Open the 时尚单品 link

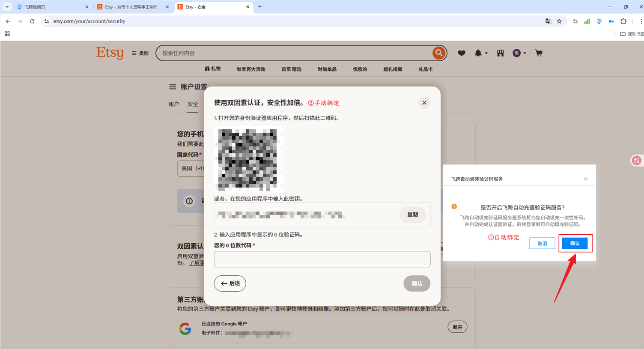coord(327,69)
